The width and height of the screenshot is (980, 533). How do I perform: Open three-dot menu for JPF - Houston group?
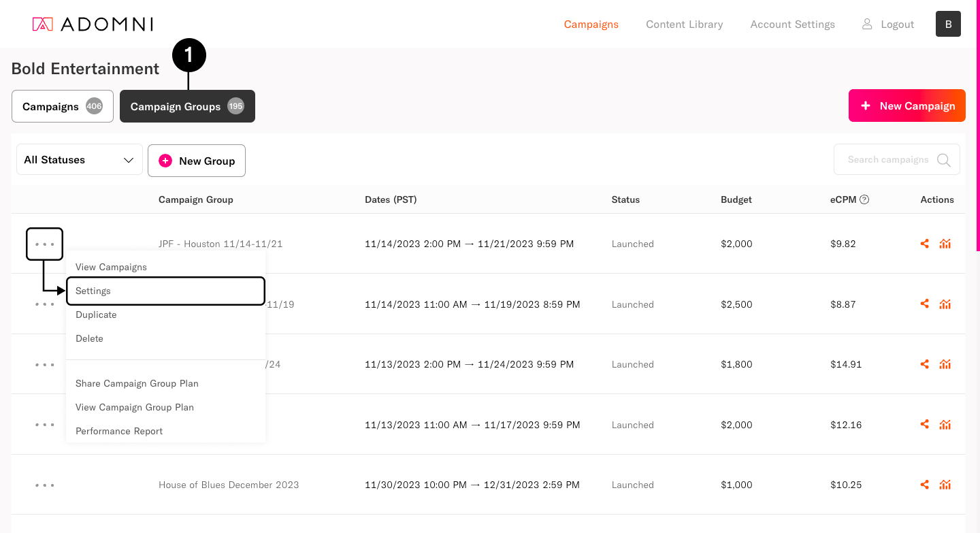pos(45,244)
